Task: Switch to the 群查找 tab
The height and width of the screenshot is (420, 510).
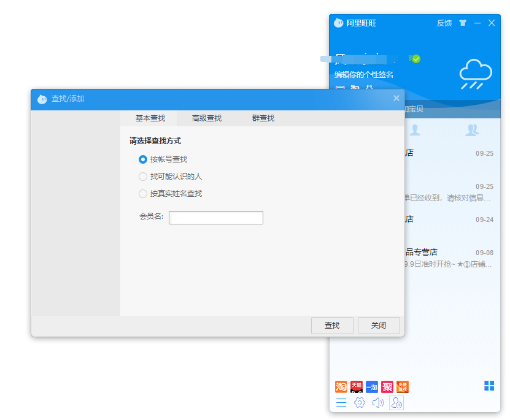Action: coord(263,118)
